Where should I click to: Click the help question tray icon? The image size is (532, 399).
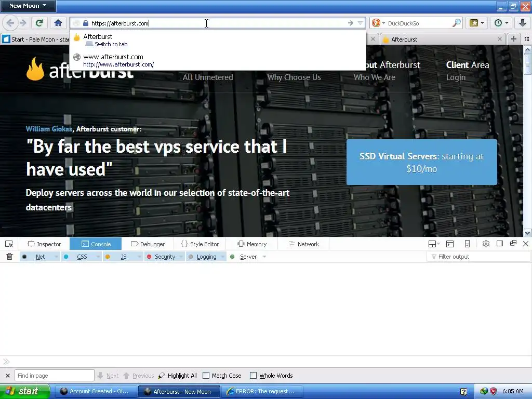pyautogui.click(x=463, y=392)
